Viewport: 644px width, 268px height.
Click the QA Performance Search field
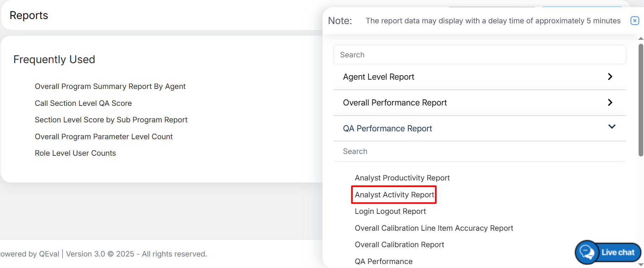pyautogui.click(x=479, y=151)
